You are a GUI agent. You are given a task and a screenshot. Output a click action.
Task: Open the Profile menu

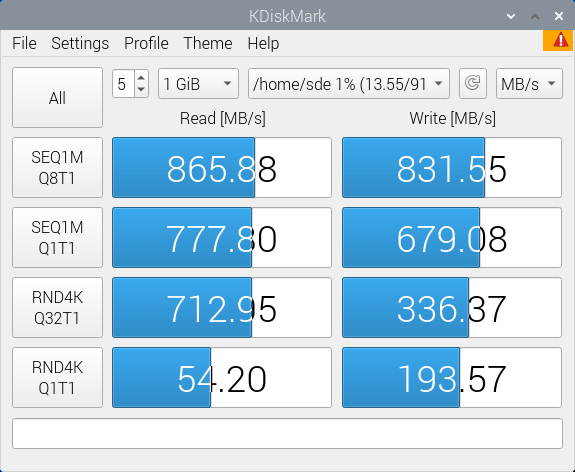point(146,43)
